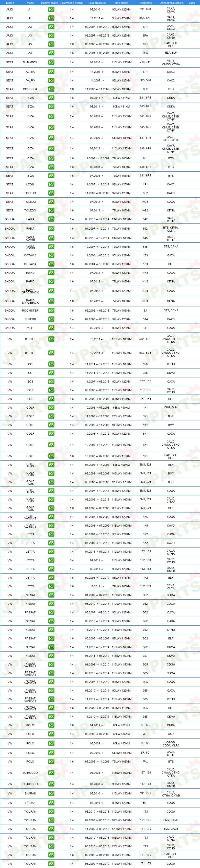Image resolution: width=200 pixels, height=868 pixels.
Task: Click the 'CORDOBA' model cell
Action: 30,89
